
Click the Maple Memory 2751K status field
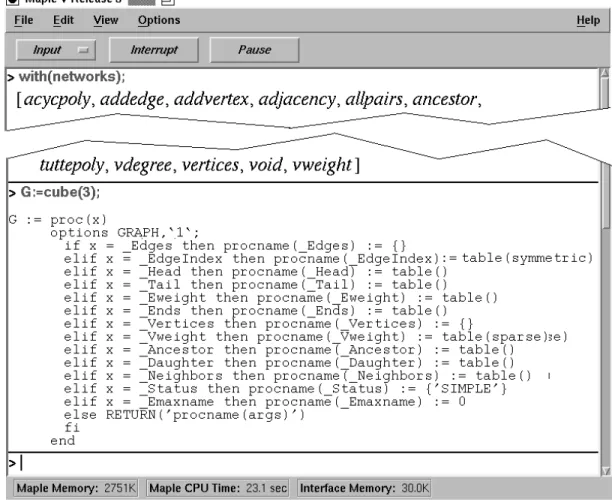pyautogui.click(x=76, y=488)
